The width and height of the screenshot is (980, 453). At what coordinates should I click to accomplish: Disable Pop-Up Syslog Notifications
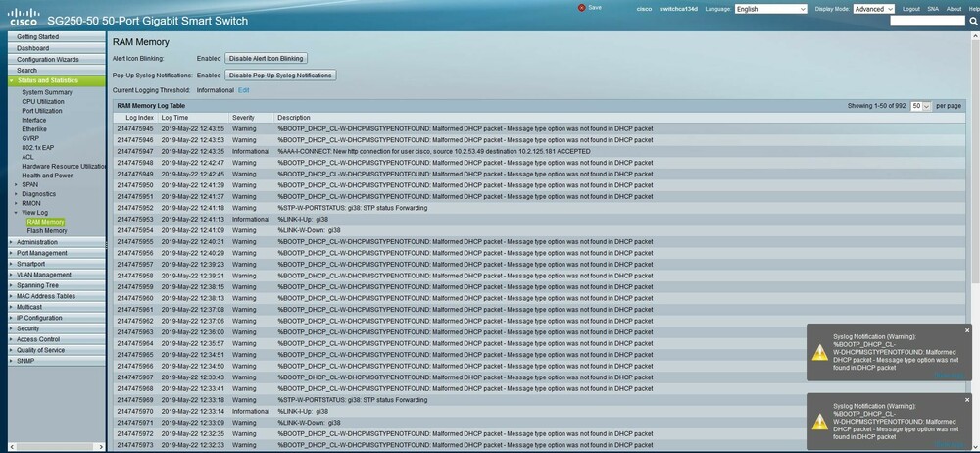tap(280, 75)
